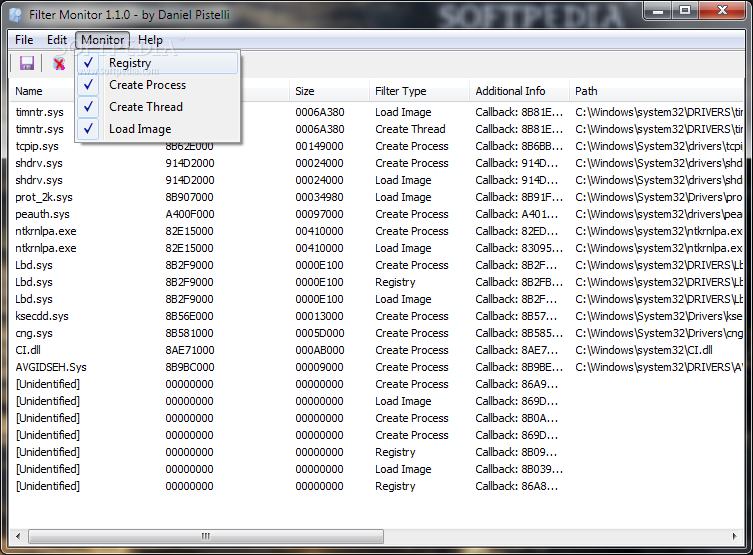Toggle the Registry monitor option
This screenshot has width=753, height=555.
click(157, 63)
